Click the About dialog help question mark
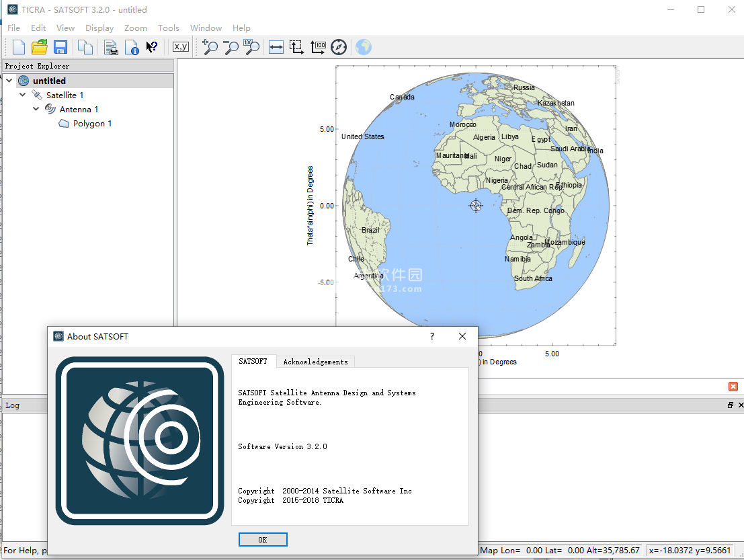Viewport: 744px width, 560px height. [x=431, y=336]
